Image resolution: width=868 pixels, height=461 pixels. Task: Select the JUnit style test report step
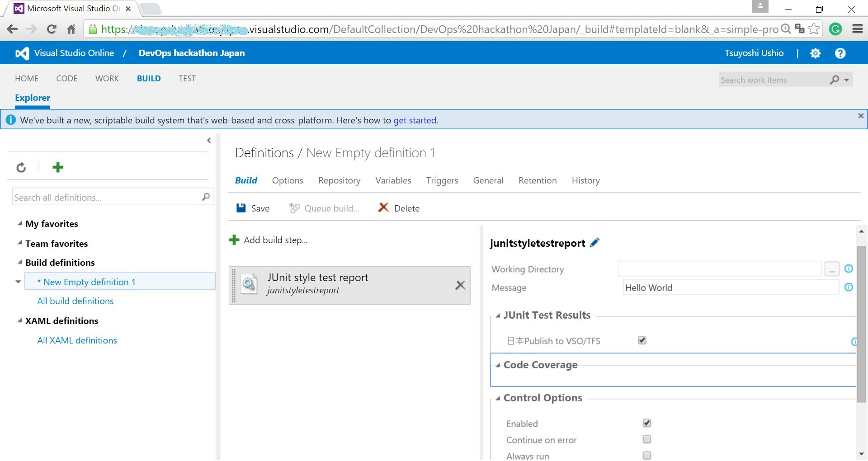point(349,285)
